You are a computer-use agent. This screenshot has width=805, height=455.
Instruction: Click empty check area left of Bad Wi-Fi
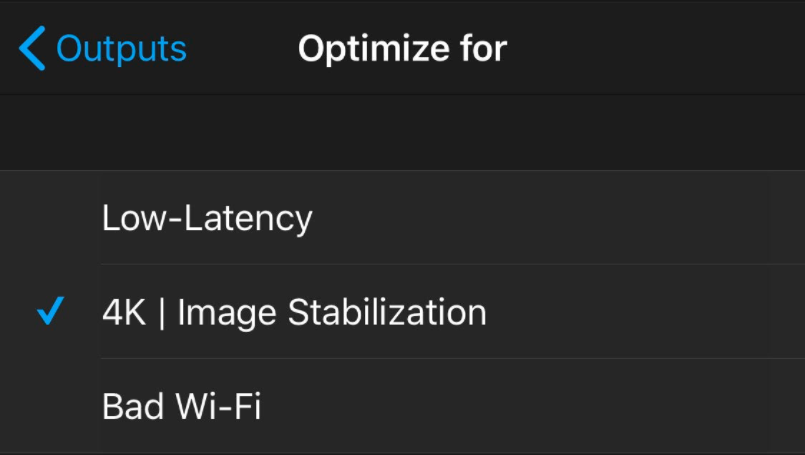[x=50, y=406]
